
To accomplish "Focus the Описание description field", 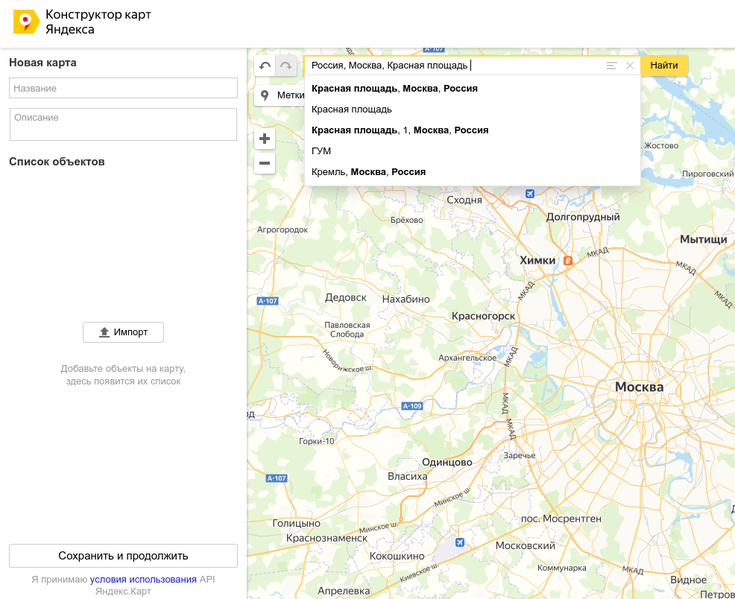I will [123, 124].
